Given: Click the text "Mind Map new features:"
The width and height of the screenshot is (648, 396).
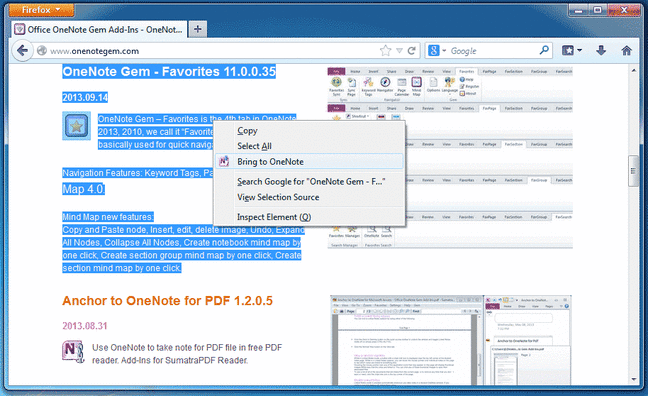Looking at the screenshot, I should [x=108, y=217].
